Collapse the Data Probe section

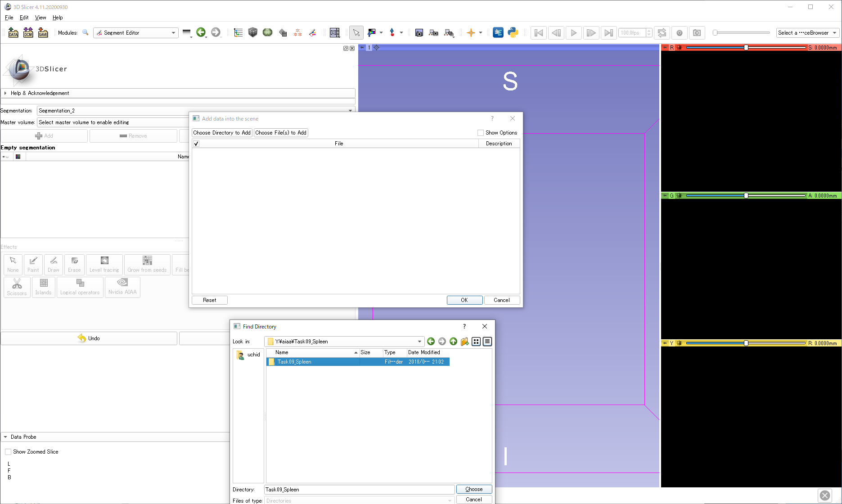[115, 437]
